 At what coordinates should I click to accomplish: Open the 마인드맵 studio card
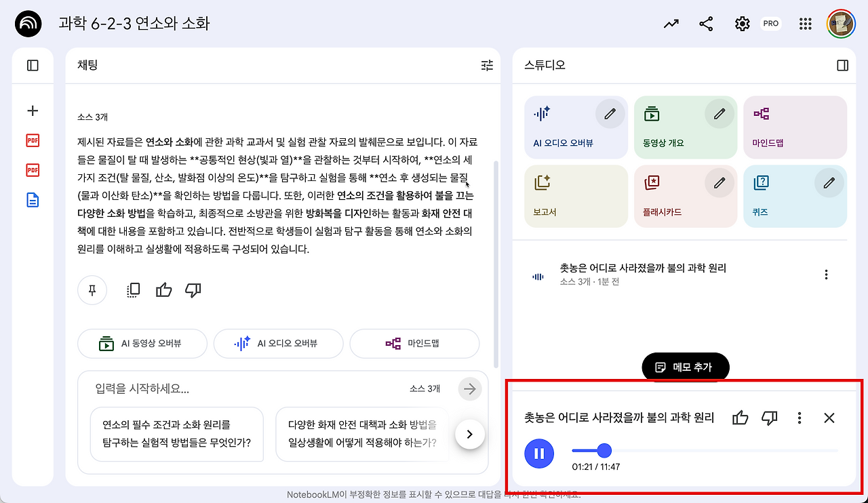tap(795, 127)
